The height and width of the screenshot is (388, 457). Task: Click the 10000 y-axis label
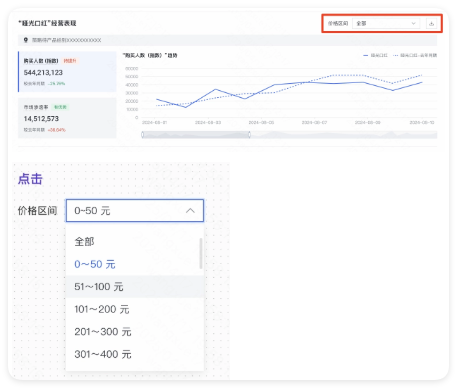(132, 109)
